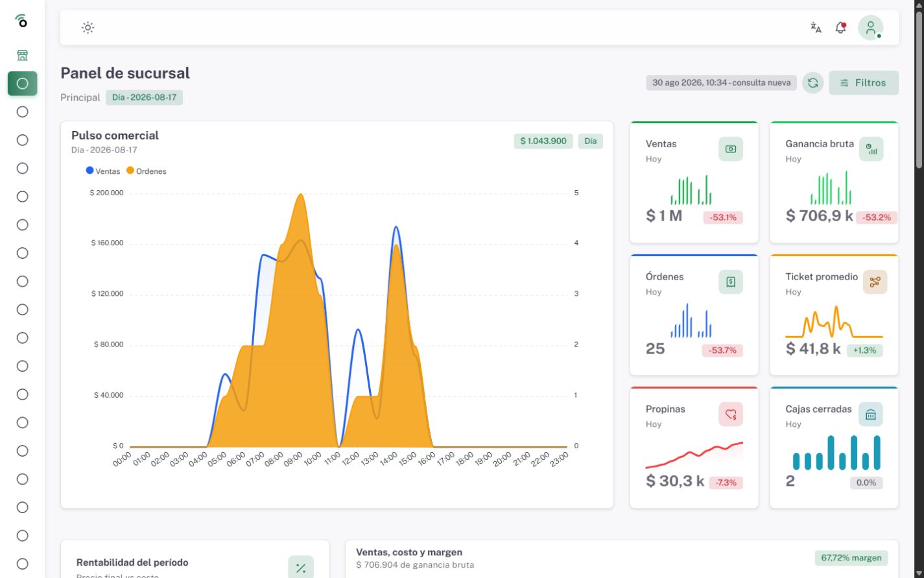The image size is (924, 578).
Task: Click the +1.3% change on Ticket promedio
Action: tap(864, 350)
